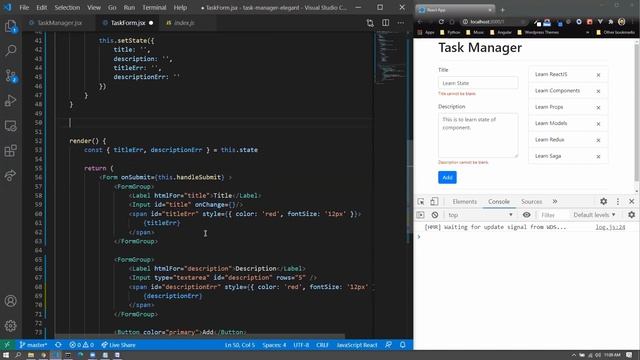Open the Terminal menu
Screen dimensions: 640x360
coord(154,7)
